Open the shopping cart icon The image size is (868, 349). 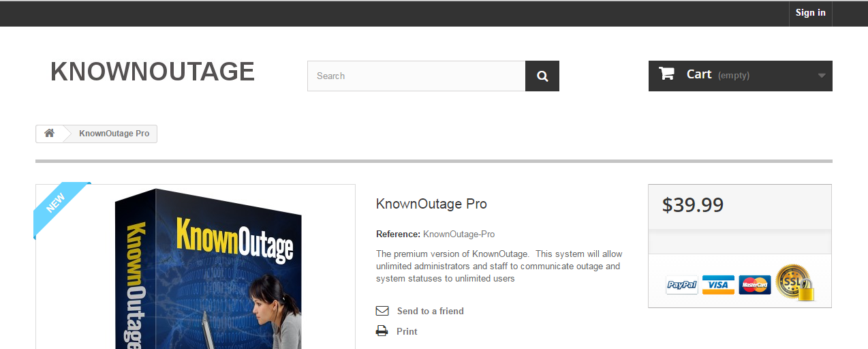point(666,74)
